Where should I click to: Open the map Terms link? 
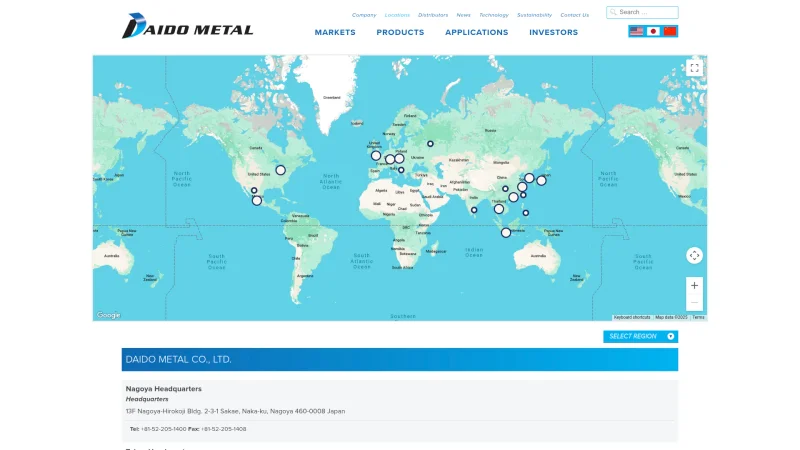click(x=698, y=317)
